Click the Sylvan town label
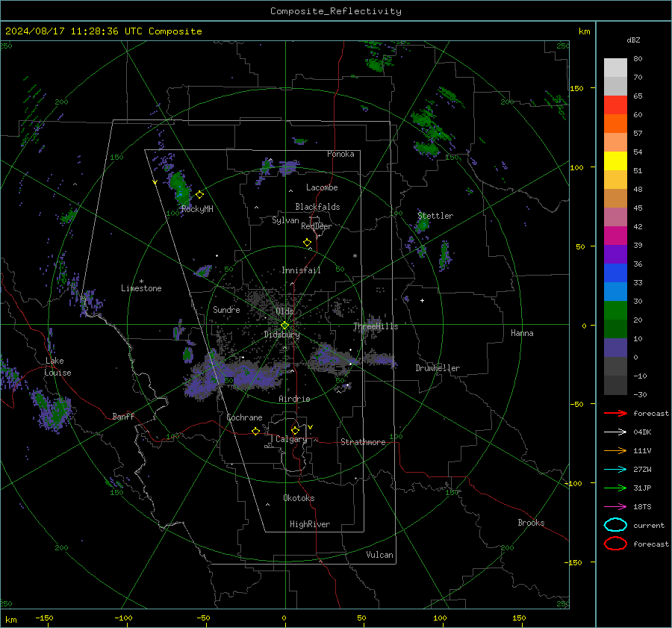This screenshot has width=672, height=628. click(285, 220)
